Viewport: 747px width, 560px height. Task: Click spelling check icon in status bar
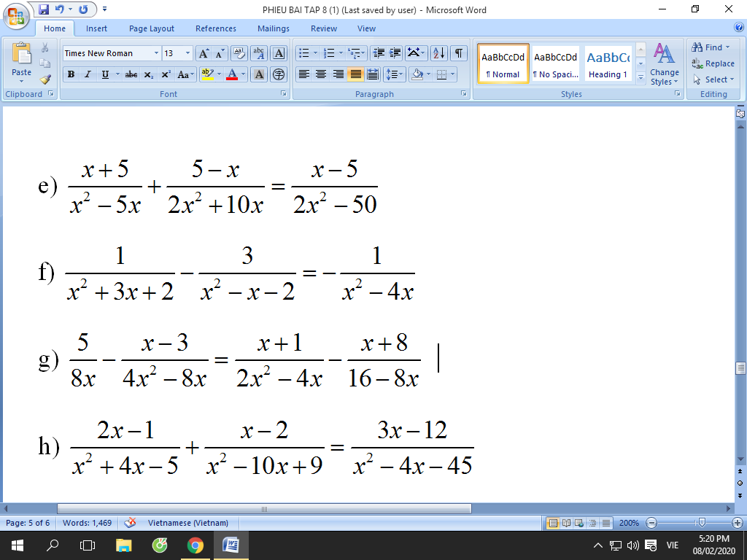tap(130, 522)
